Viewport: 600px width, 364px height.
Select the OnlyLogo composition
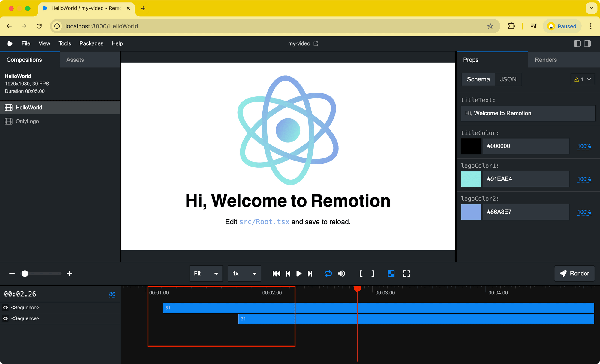point(60,121)
